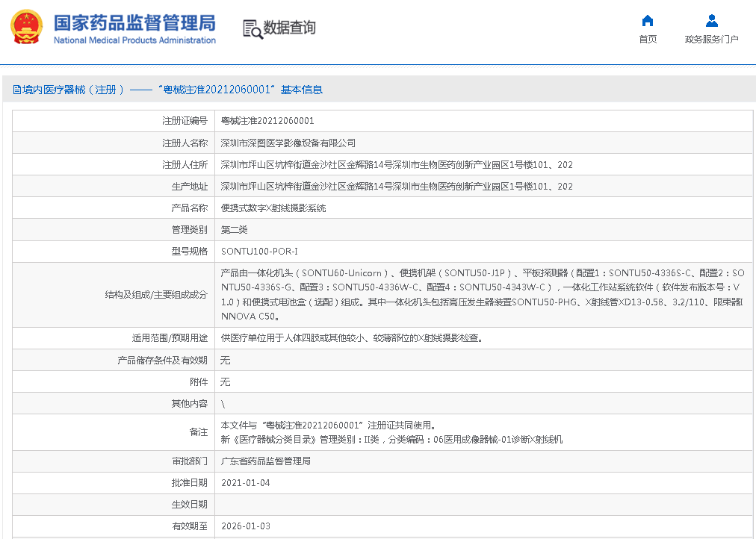The height and width of the screenshot is (539, 756).
Task: Click the 数据查询 magnifier document icon
Action: [252, 28]
